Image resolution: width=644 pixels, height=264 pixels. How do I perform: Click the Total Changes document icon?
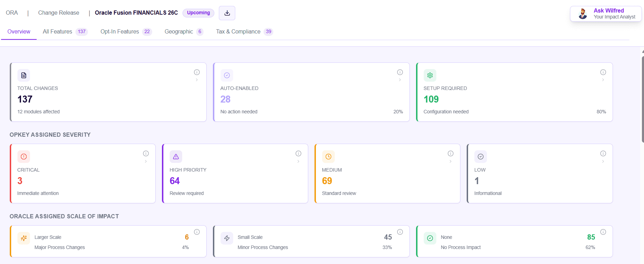24,75
